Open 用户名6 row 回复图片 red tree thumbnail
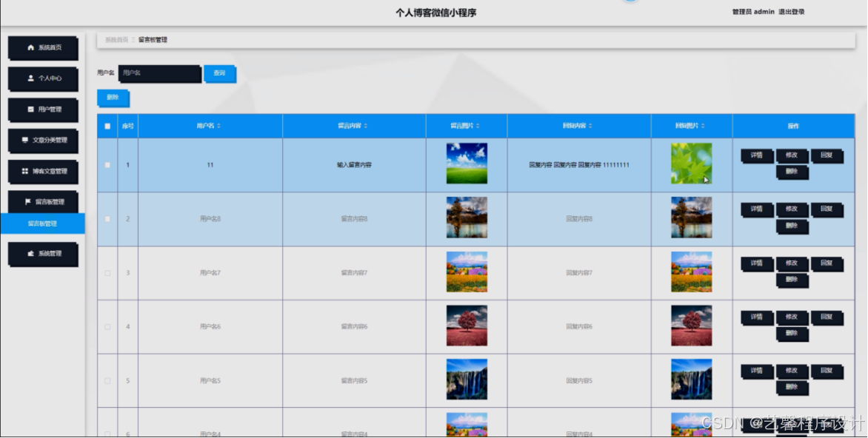Image resolution: width=868 pixels, height=438 pixels. [x=692, y=326]
